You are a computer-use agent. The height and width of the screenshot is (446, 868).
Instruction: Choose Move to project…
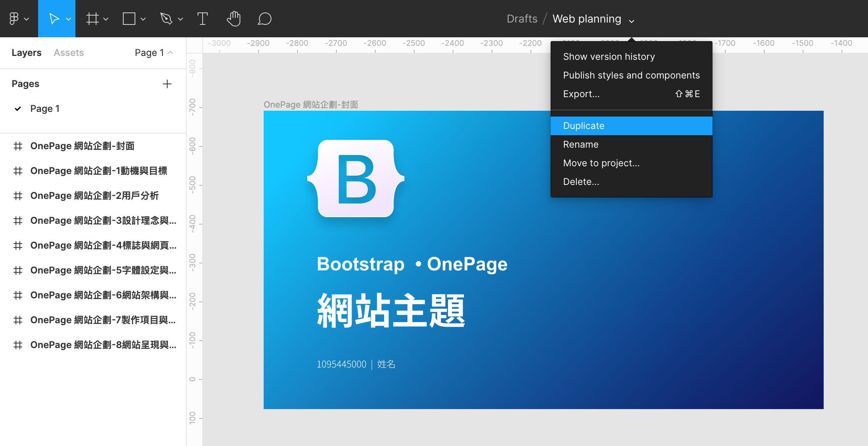click(x=632, y=163)
